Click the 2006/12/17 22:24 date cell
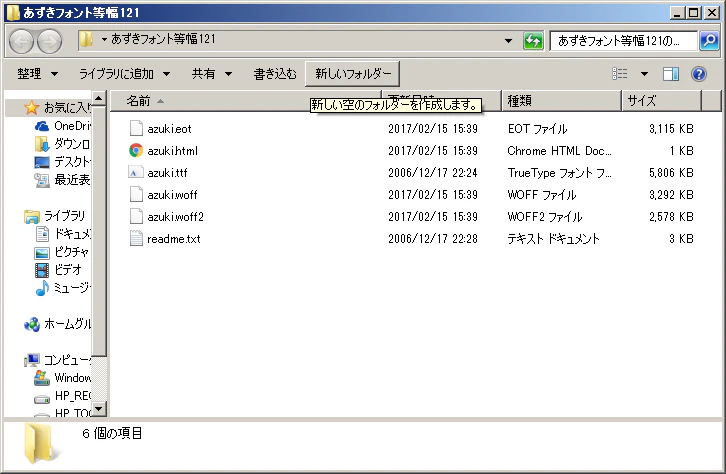The height and width of the screenshot is (474, 726). [x=432, y=173]
